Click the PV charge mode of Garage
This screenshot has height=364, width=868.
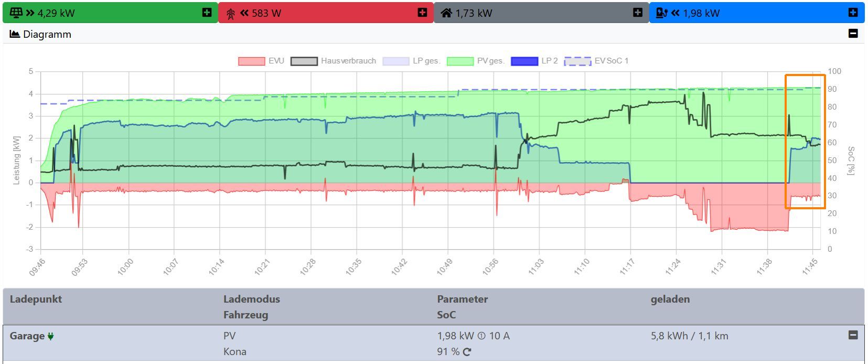point(229,336)
